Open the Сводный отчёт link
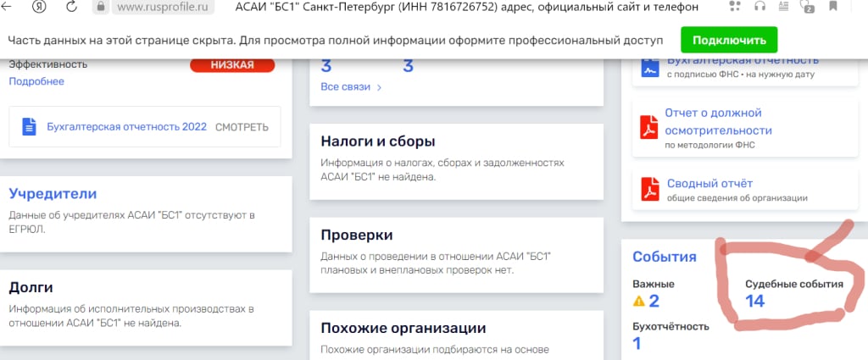 pos(709,184)
